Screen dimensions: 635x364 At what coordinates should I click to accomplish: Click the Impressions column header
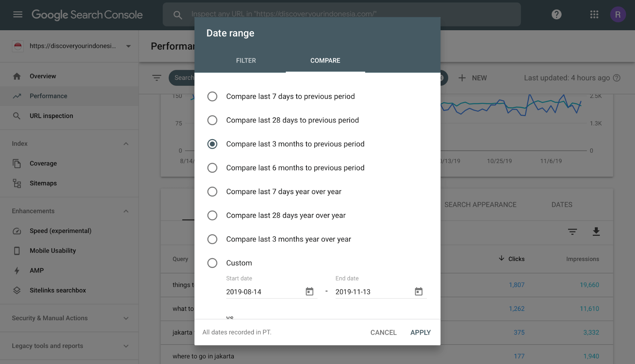pos(582,259)
